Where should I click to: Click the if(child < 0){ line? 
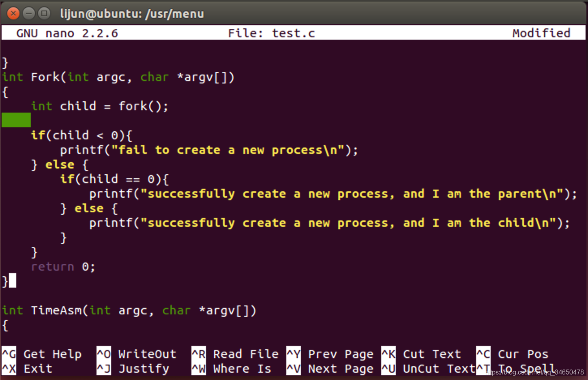click(x=82, y=135)
